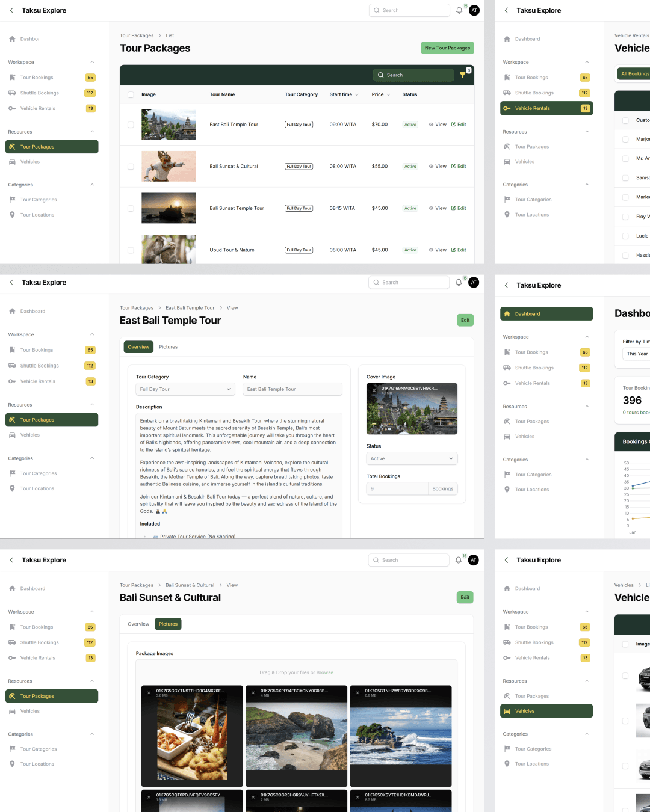Open Tour Category dropdown showing Full Day Tour
The image size is (650, 812).
pyautogui.click(x=185, y=389)
